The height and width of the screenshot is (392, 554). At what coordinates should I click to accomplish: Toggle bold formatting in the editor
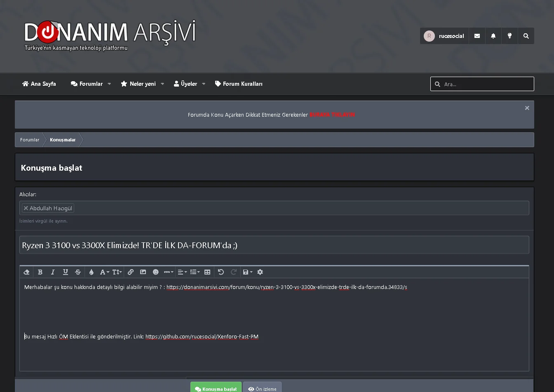40,272
